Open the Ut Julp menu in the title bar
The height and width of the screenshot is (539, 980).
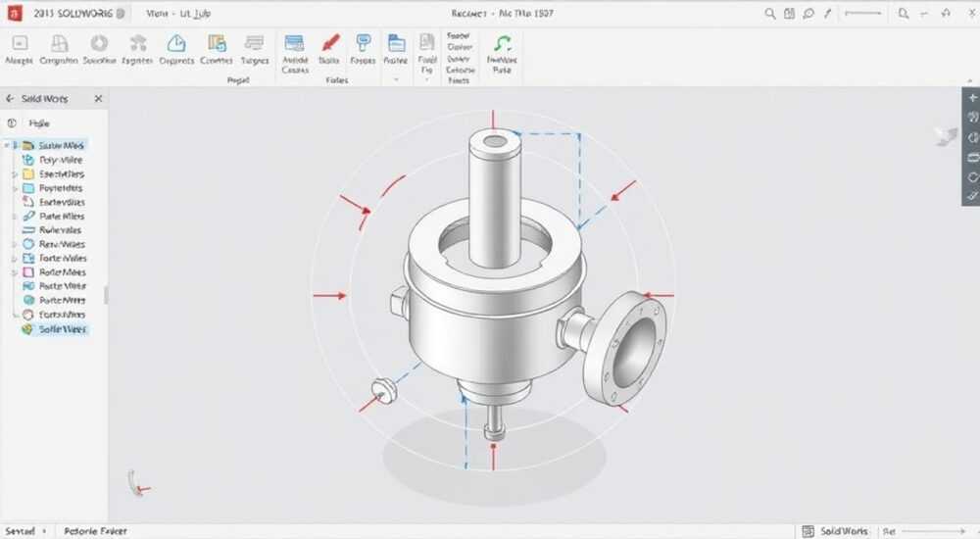pyautogui.click(x=196, y=13)
